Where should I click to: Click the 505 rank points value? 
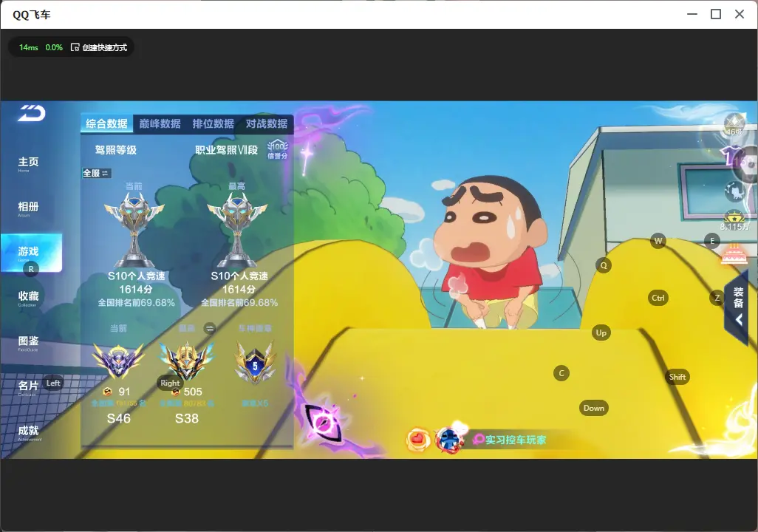[x=193, y=392]
